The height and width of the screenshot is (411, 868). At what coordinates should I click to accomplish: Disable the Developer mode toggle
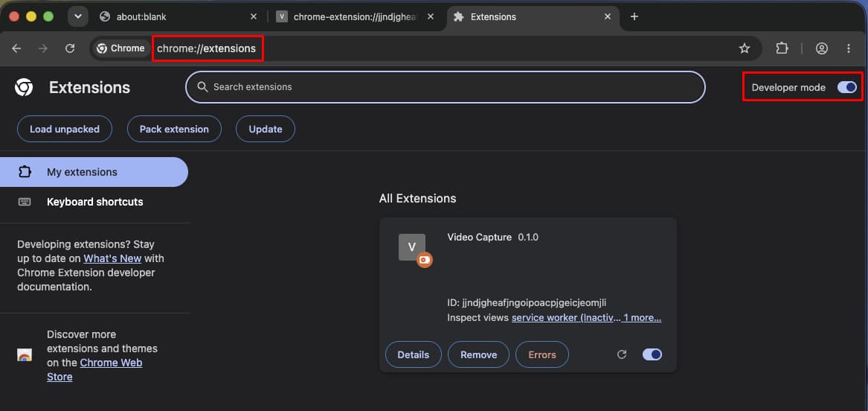coord(847,87)
